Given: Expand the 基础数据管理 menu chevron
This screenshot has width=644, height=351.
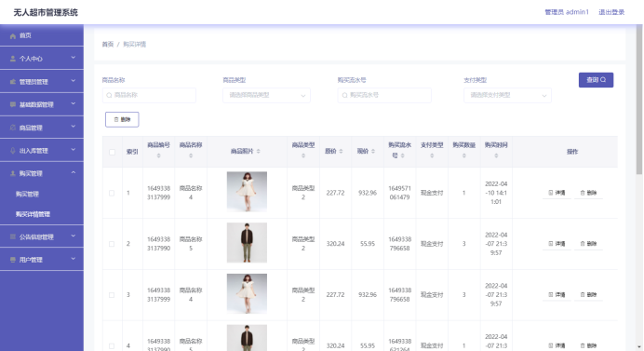Looking at the screenshot, I should tap(74, 103).
